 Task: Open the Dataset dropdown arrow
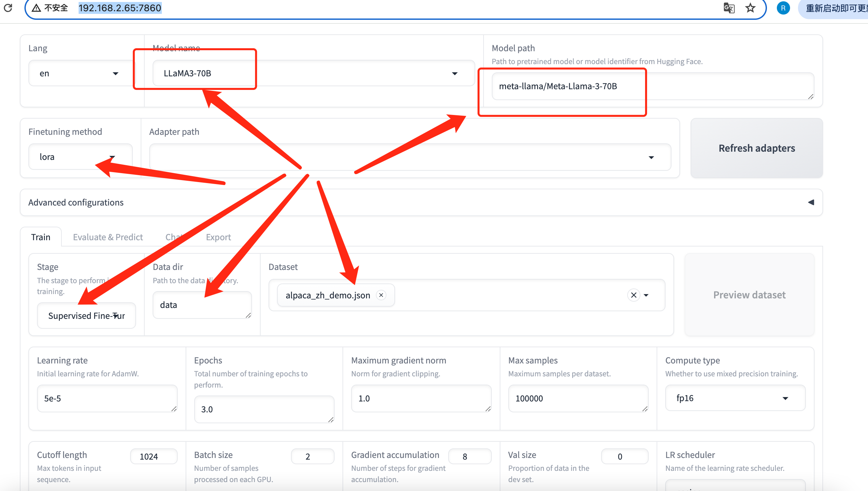click(x=646, y=295)
